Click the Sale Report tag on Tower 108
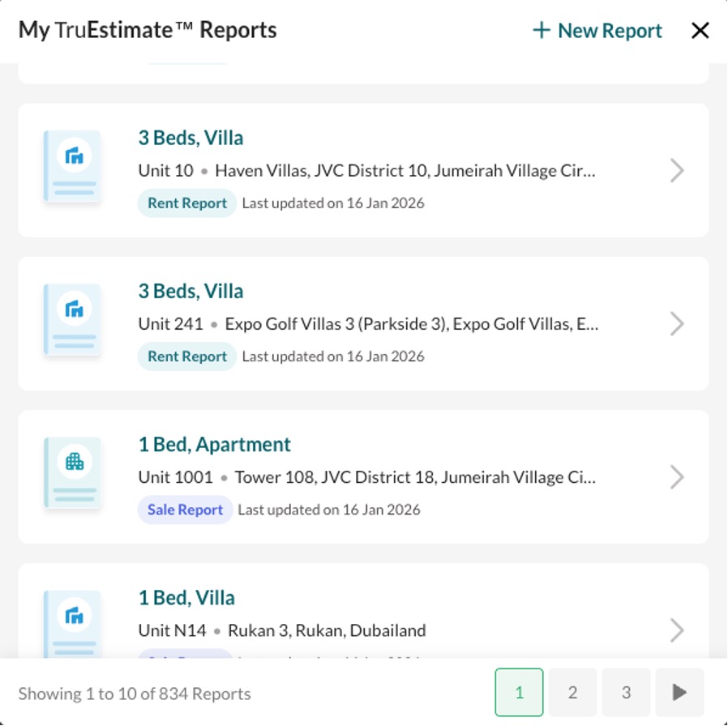Image resolution: width=728 pixels, height=726 pixels. pos(186,510)
